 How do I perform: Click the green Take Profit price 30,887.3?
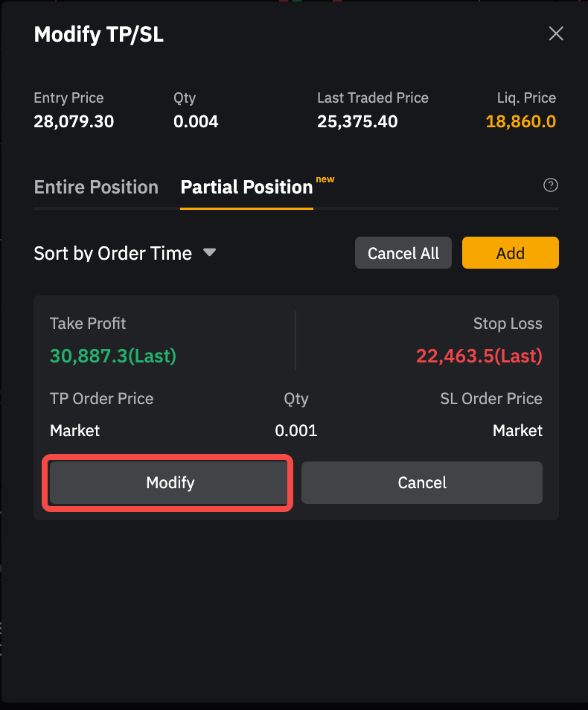click(112, 356)
